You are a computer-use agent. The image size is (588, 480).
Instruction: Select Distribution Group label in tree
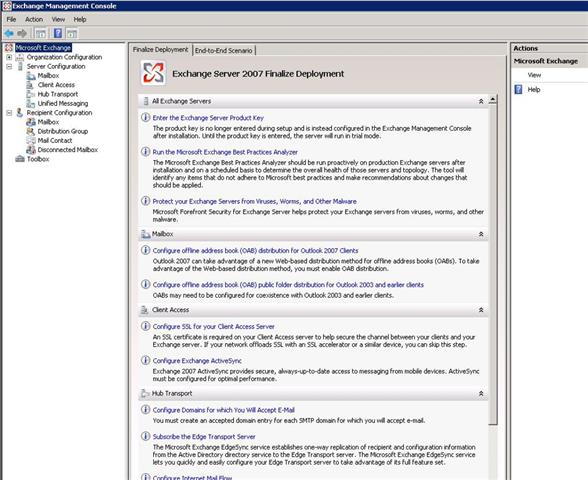pos(63,131)
